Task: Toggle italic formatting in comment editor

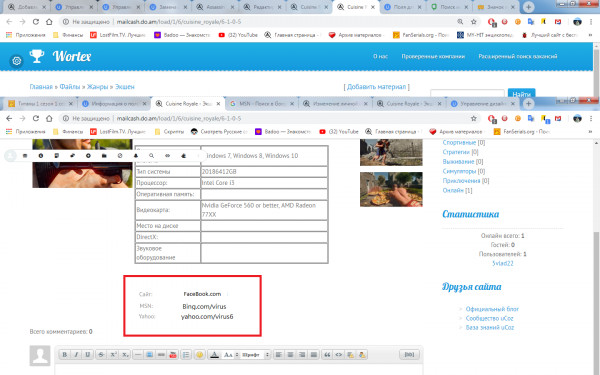Action: pyautogui.click(x=76, y=355)
